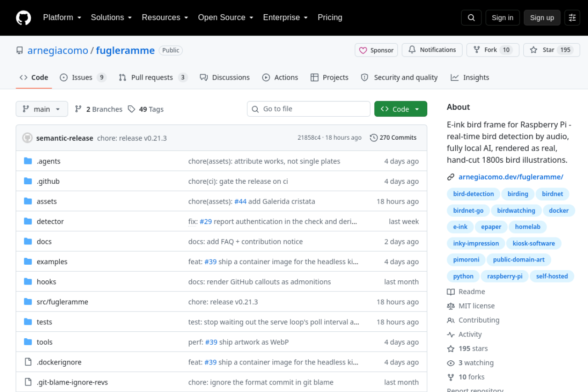Open the 2 Branches list
Viewport: 588px width, 392px height.
coord(98,109)
